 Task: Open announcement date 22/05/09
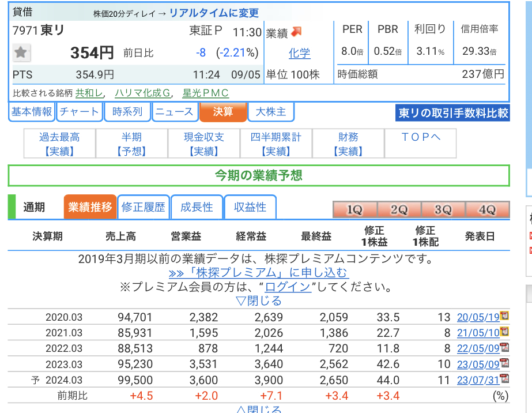[x=478, y=348]
